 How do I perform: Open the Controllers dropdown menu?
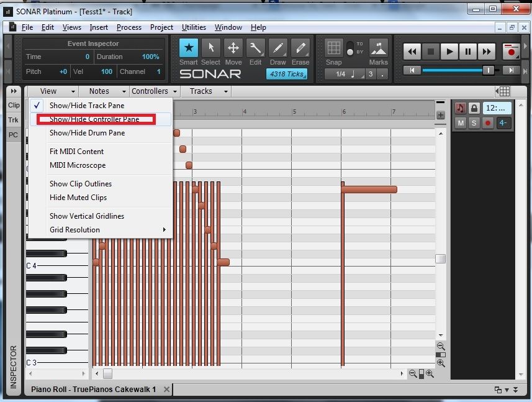point(154,91)
